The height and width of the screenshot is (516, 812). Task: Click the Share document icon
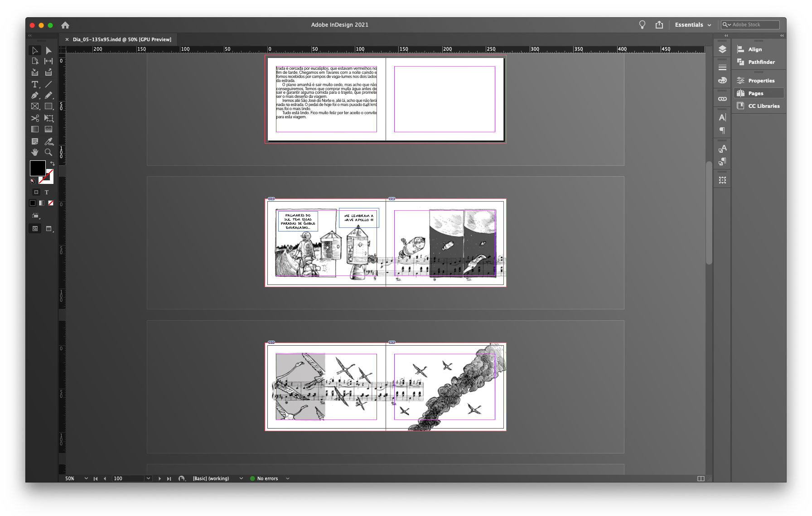click(x=659, y=25)
